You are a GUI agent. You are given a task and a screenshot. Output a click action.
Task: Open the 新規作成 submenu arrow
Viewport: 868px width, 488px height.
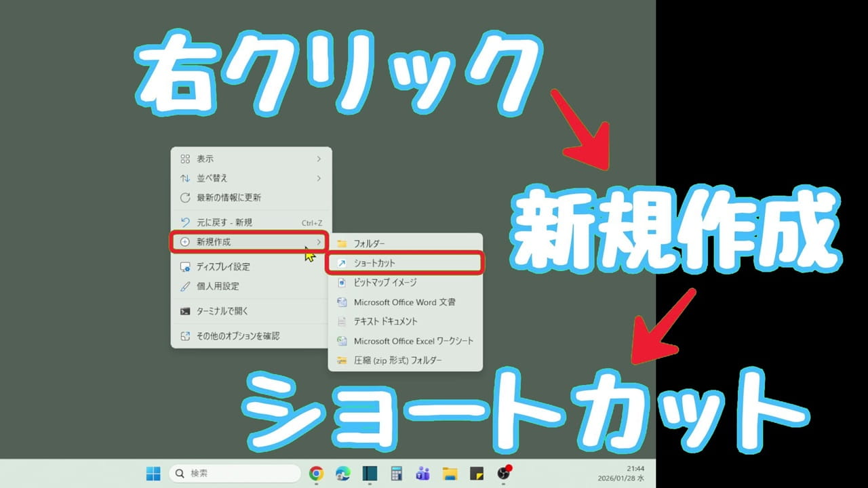[x=319, y=242]
